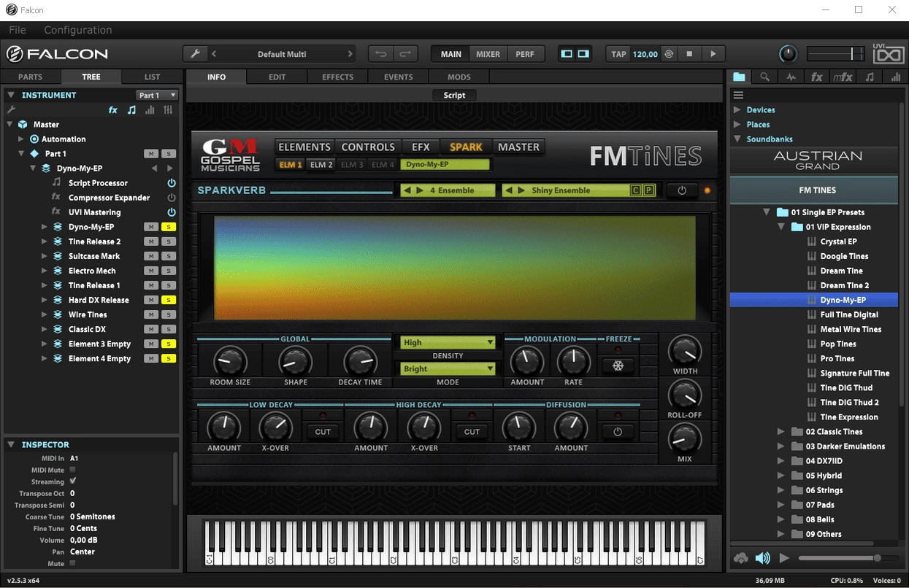Open the ELEMENTS page in FM Tines

305,147
